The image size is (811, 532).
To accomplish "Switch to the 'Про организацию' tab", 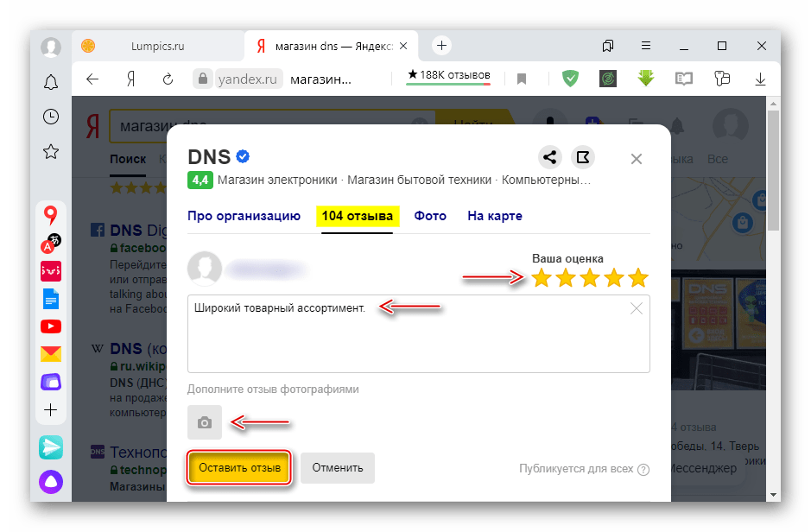I will (244, 216).
